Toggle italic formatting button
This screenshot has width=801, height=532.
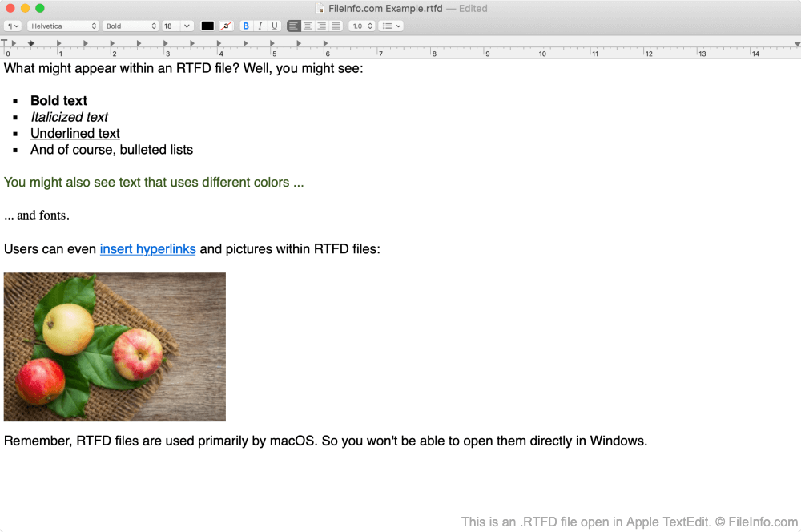[x=260, y=26]
